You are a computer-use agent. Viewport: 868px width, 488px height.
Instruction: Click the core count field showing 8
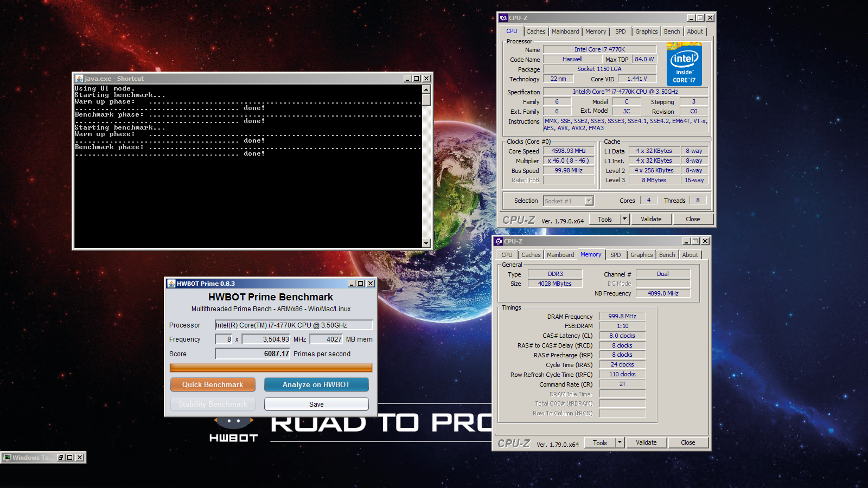[224, 339]
